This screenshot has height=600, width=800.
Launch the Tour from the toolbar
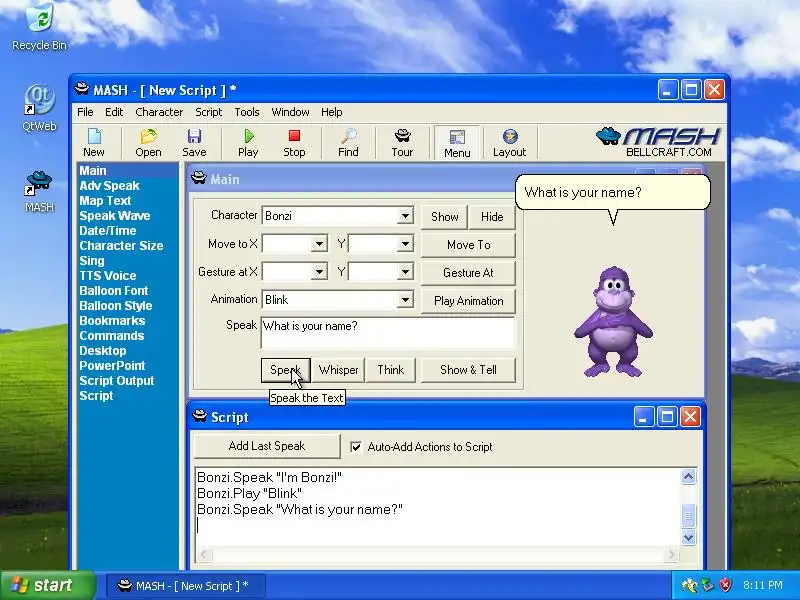[x=402, y=143]
